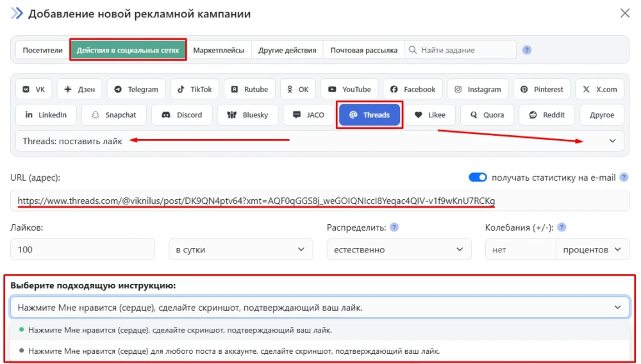Viewport: 641px width, 364px height.
Task: Select the Pinterest network button
Action: click(542, 90)
